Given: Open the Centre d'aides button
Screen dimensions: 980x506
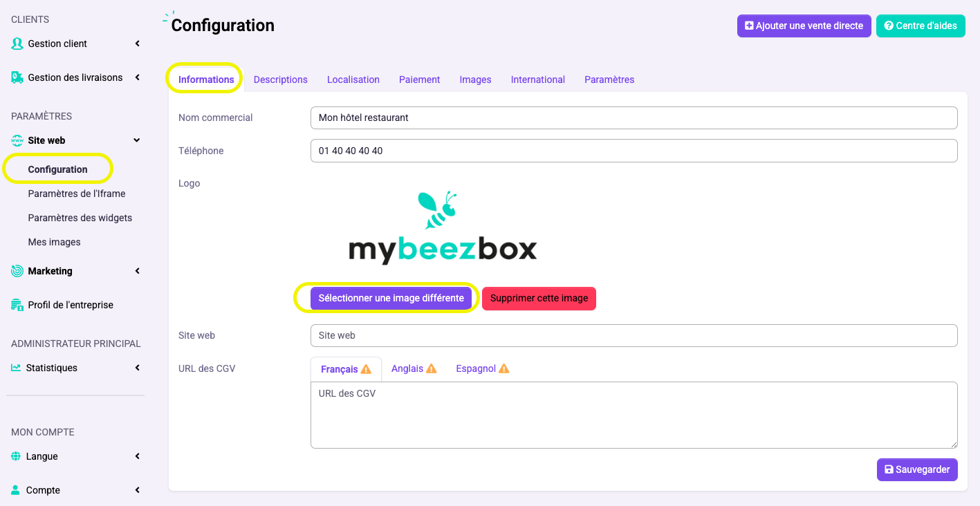Looking at the screenshot, I should [x=921, y=26].
